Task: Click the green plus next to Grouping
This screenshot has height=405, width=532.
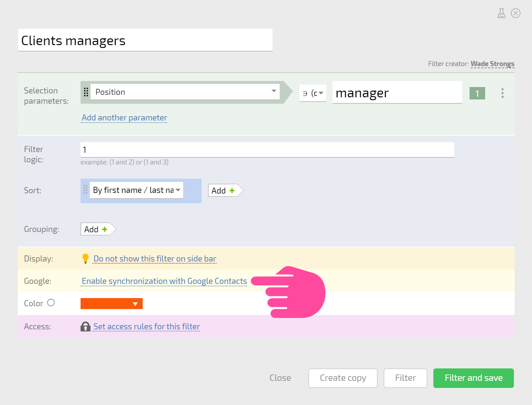Action: [105, 229]
